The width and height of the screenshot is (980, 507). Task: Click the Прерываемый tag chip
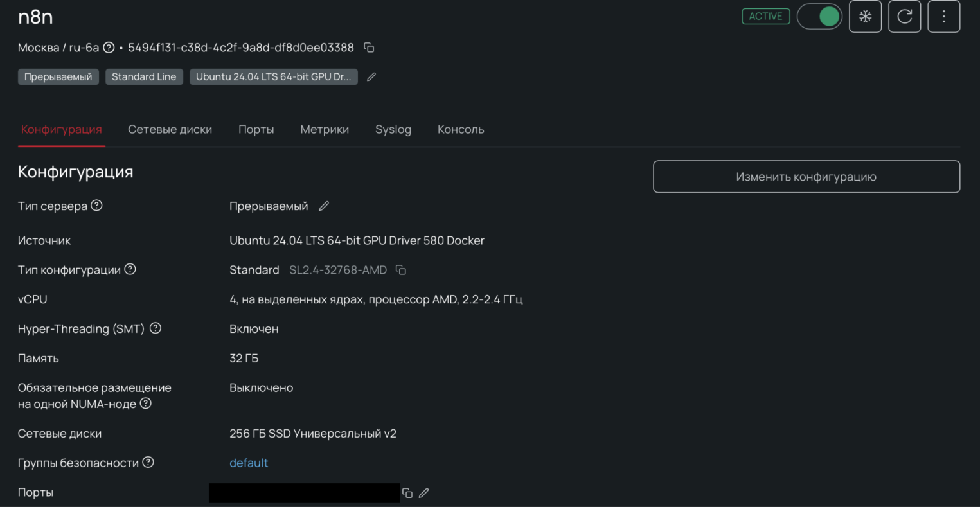click(x=58, y=77)
